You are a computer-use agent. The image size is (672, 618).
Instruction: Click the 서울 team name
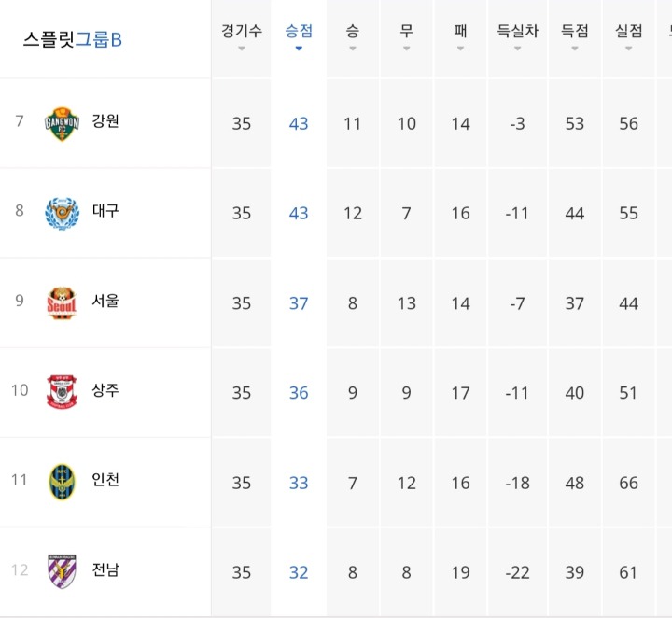click(x=105, y=301)
